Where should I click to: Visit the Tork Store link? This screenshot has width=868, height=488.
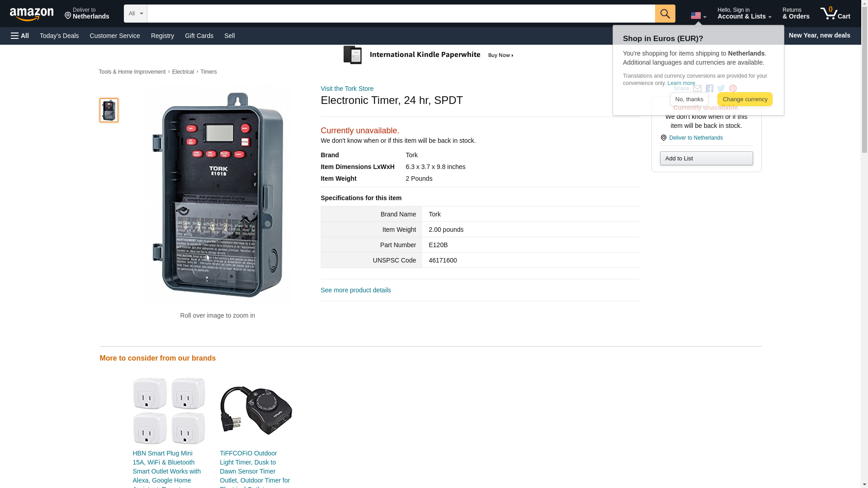point(347,89)
